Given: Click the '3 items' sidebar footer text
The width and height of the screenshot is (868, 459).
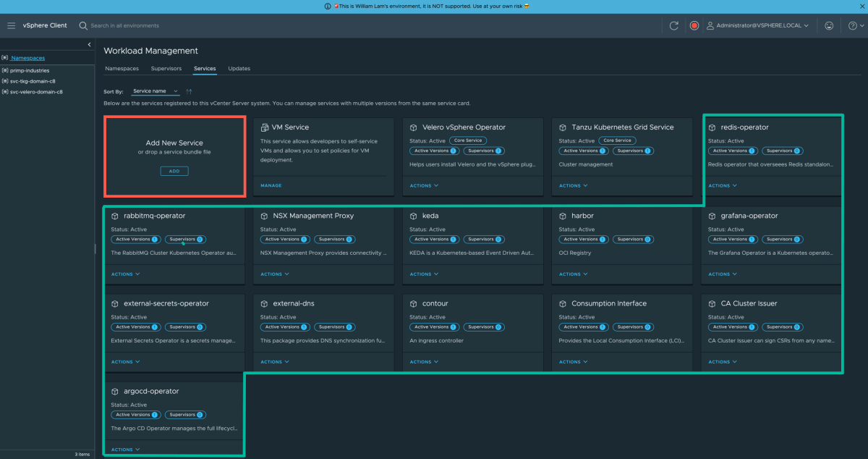Looking at the screenshot, I should [x=82, y=455].
